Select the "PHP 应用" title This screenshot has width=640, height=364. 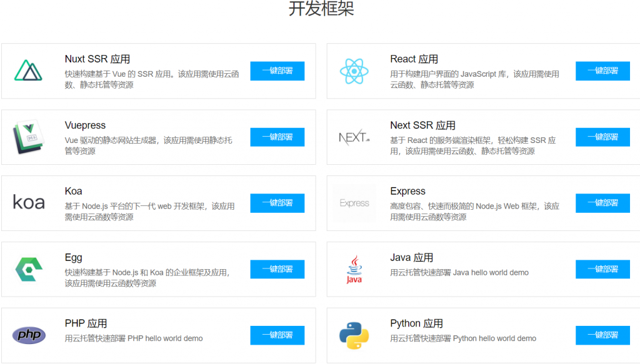point(86,323)
